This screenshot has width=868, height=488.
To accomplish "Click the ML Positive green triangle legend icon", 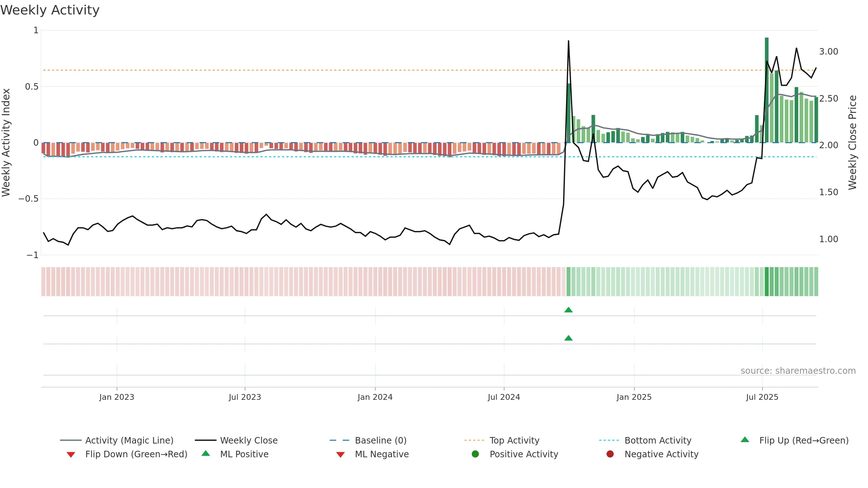I will (x=206, y=454).
